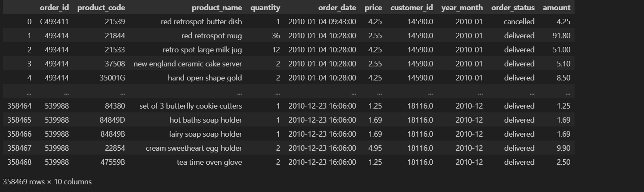Screen dimensions: 644x192
Task: Select the year_month column header
Action: (462, 8)
